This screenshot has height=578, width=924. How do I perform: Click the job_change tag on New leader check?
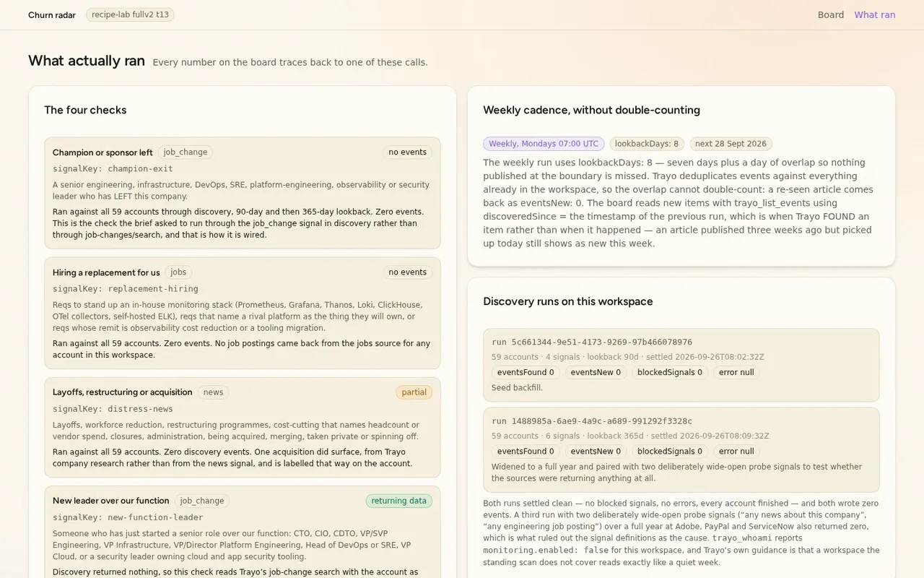pos(202,501)
